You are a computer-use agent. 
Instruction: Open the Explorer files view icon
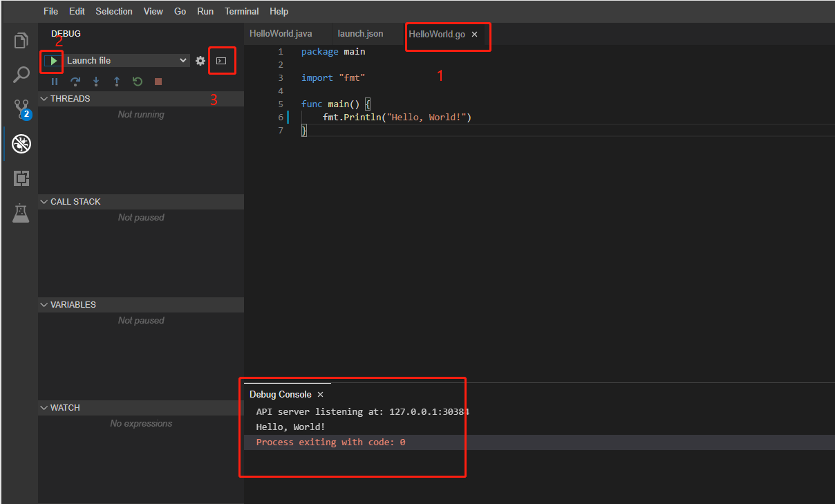coord(21,41)
